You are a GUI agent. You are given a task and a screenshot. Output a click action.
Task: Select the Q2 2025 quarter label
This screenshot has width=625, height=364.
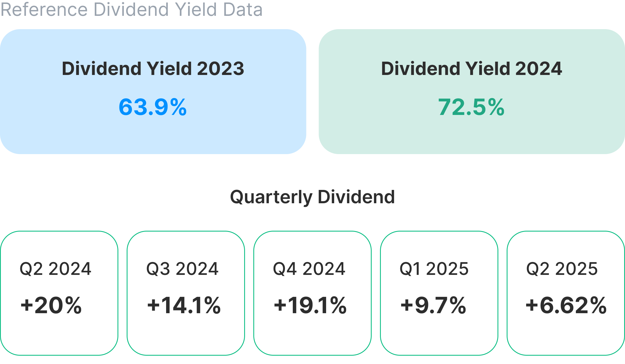(x=562, y=269)
